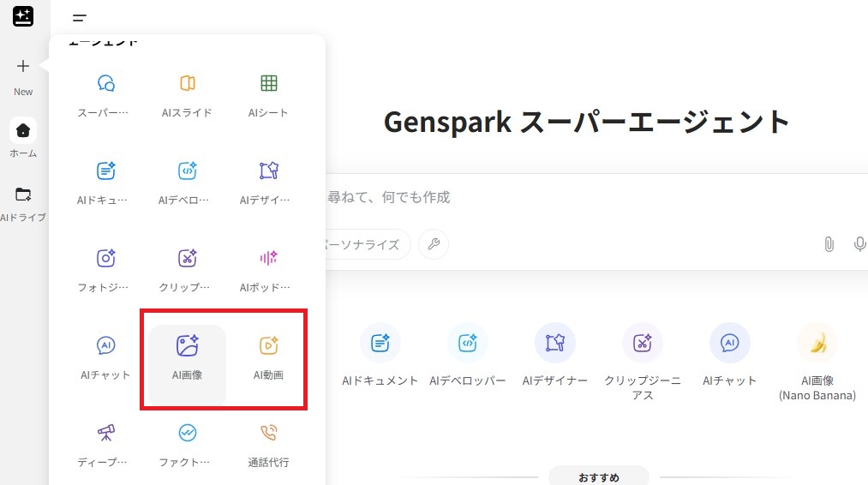This screenshot has height=485, width=868.
Task: Open the AIデベロッパー shortcut
Action: click(467, 355)
